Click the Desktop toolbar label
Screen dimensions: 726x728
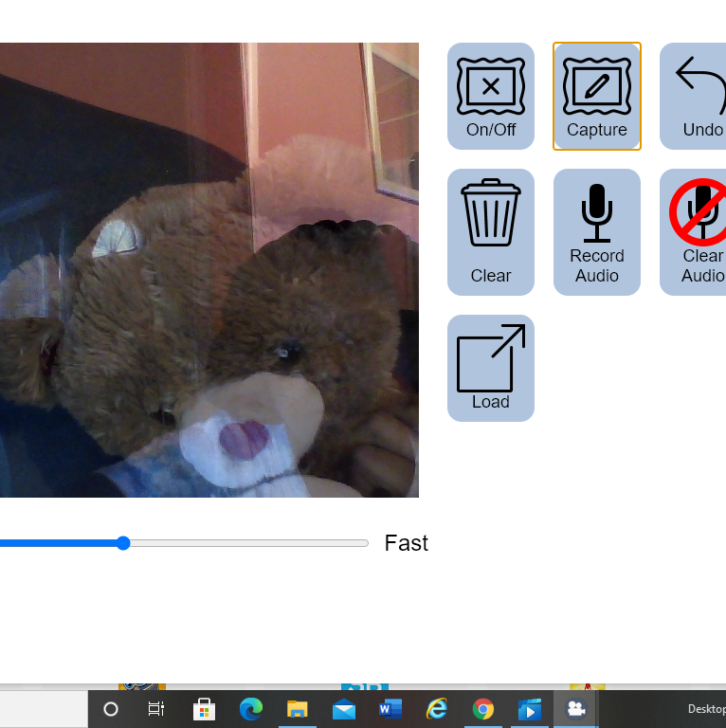click(x=706, y=709)
